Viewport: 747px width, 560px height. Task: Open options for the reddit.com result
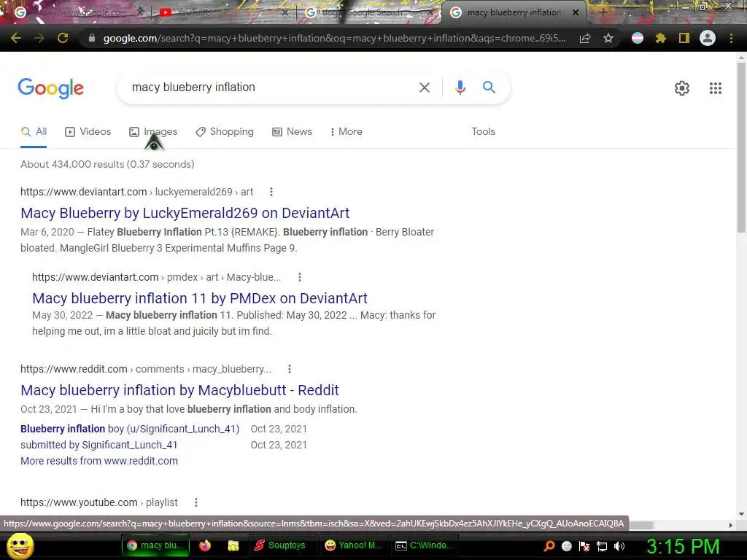point(289,369)
